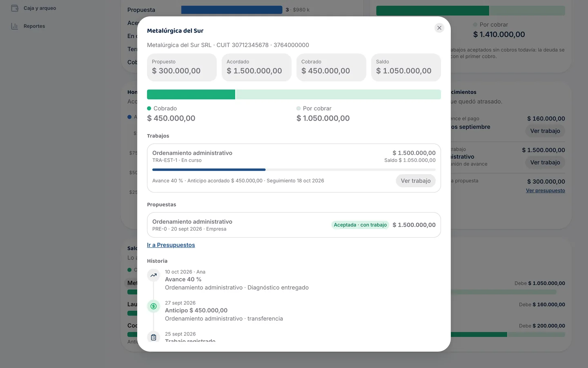Select the Acordado $ 1.500.000,00 card
This screenshot has height=368, width=588.
(x=256, y=67)
